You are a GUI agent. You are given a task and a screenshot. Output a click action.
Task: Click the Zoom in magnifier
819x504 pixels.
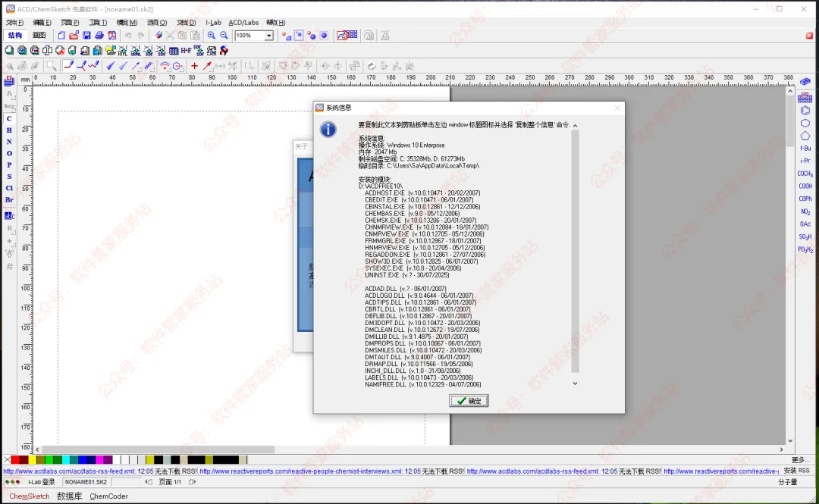point(211,36)
